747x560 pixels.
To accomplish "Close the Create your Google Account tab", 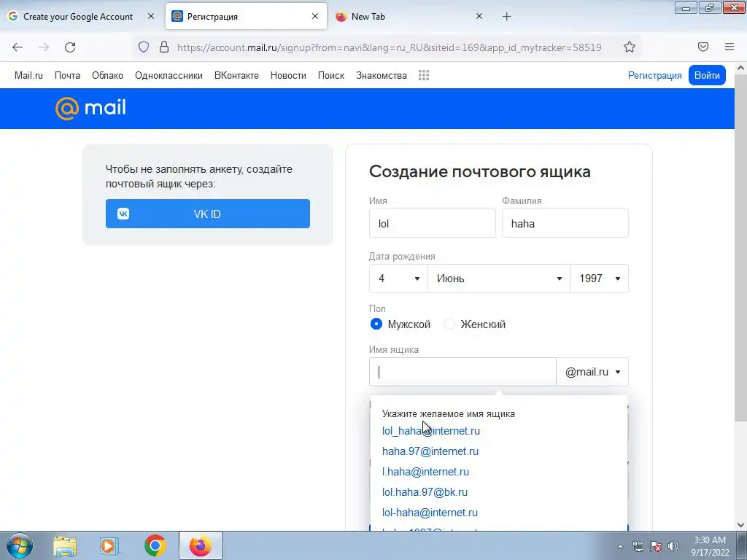I will (x=150, y=16).
